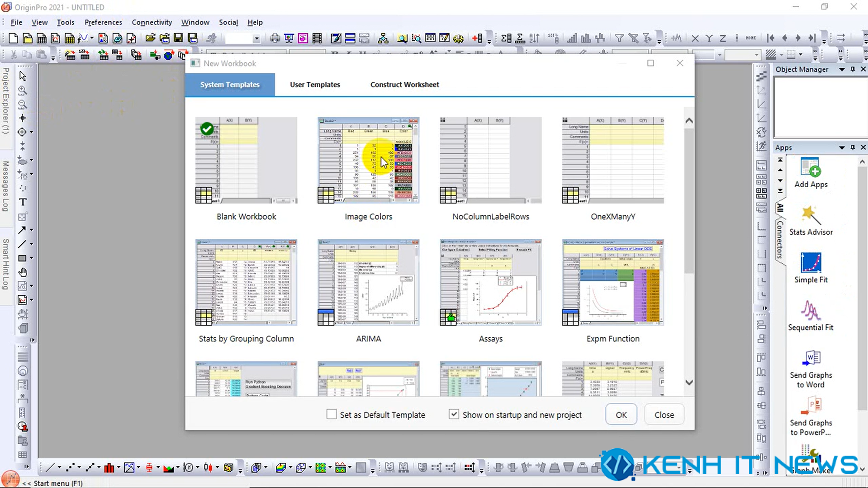Image resolution: width=868 pixels, height=488 pixels.
Task: Click the New Project toolbar icon
Action: coord(13,38)
